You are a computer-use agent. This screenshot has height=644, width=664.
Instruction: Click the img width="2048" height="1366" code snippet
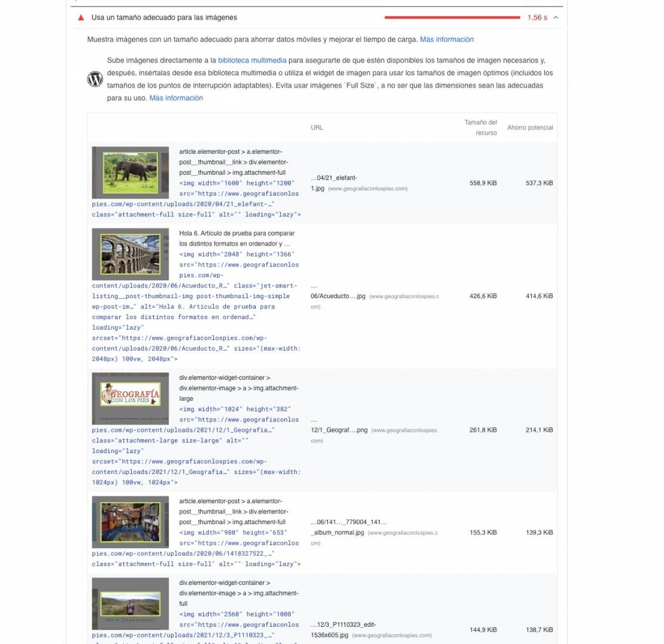point(197,306)
